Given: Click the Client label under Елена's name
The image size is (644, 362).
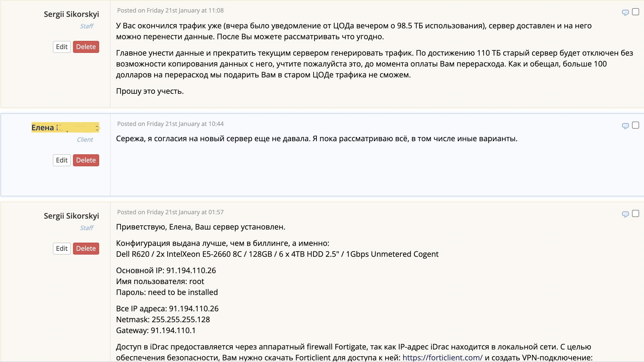Looking at the screenshot, I should point(85,140).
